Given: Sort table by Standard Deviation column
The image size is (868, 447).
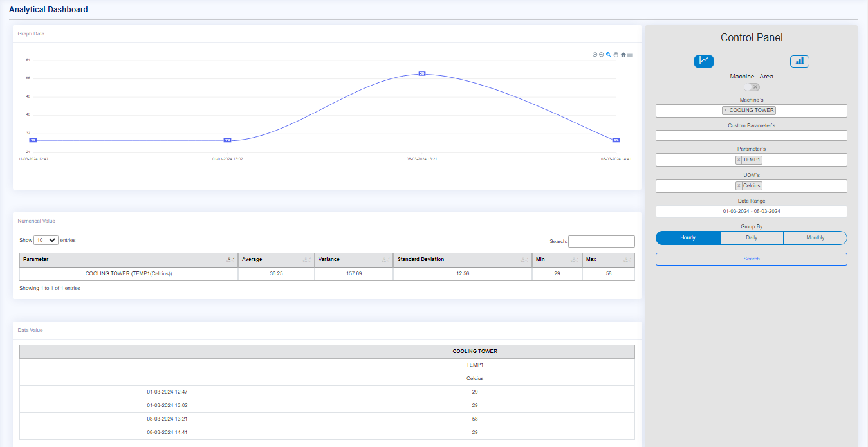Looking at the screenshot, I should coord(463,260).
